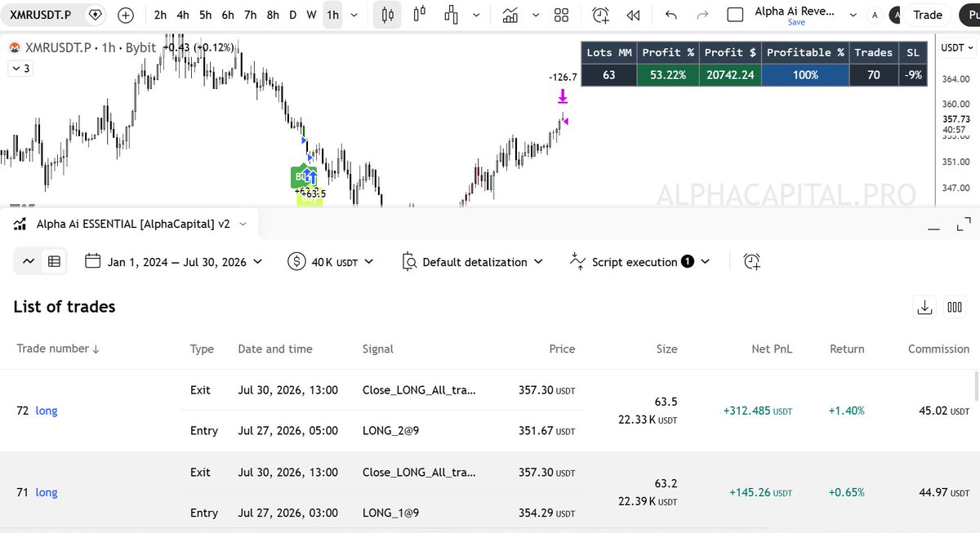Screen dimensions: 980x533
Task: Select the 4h timeframe
Action: pyautogui.click(x=183, y=15)
